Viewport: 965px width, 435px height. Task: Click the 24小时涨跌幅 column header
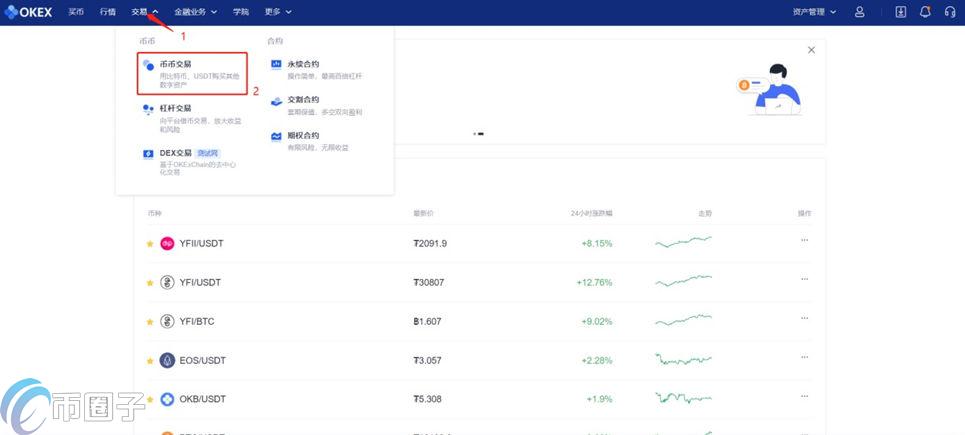(x=591, y=214)
